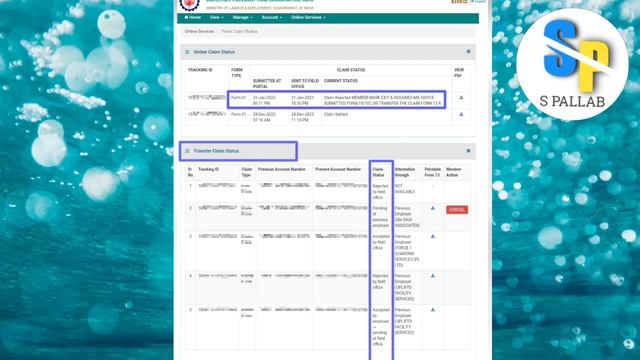Click the FORM TYPE column header
640x360 pixels.
click(237, 73)
